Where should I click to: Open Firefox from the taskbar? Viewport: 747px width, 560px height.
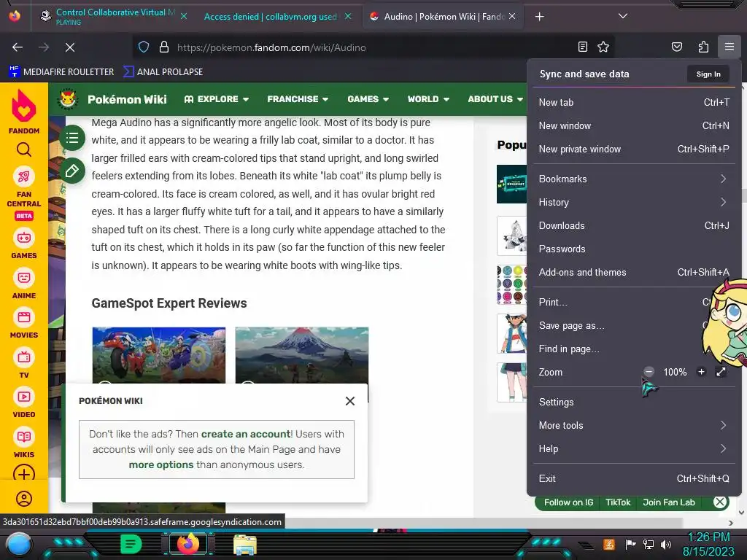pyautogui.click(x=187, y=544)
